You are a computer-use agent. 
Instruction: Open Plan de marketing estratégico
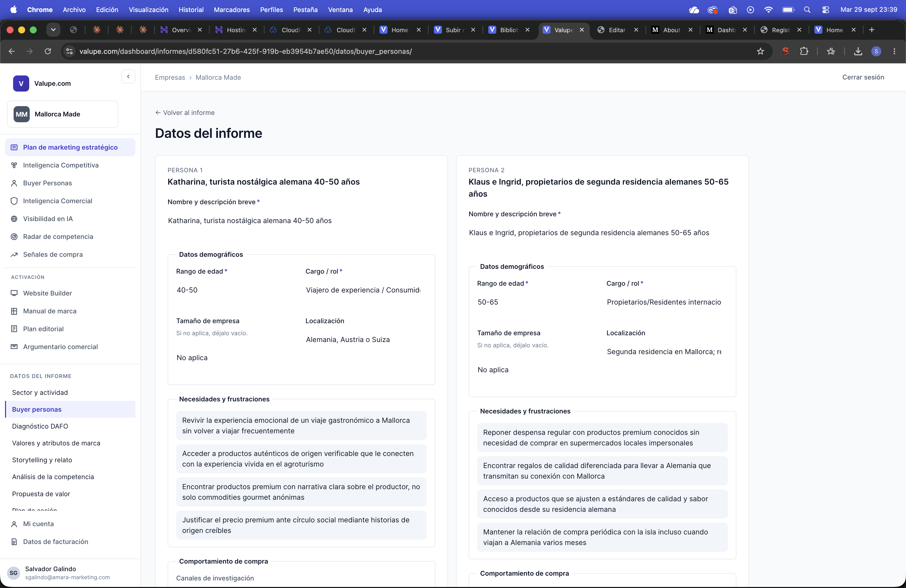tap(70, 147)
